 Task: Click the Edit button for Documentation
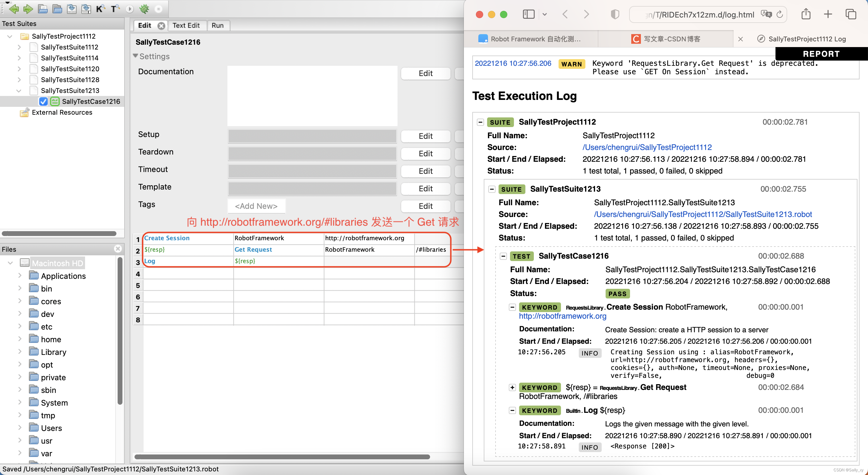coord(425,73)
